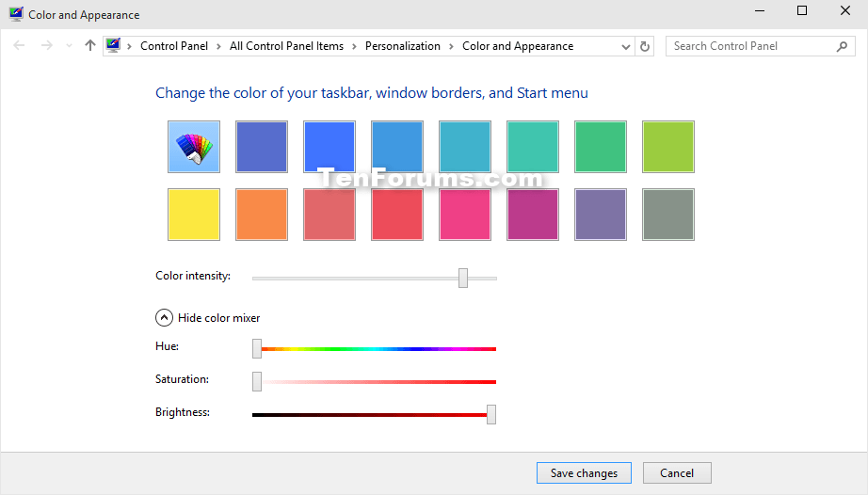Screen dimensions: 868x495
Task: Click the Hide color mixer label
Action: point(218,318)
